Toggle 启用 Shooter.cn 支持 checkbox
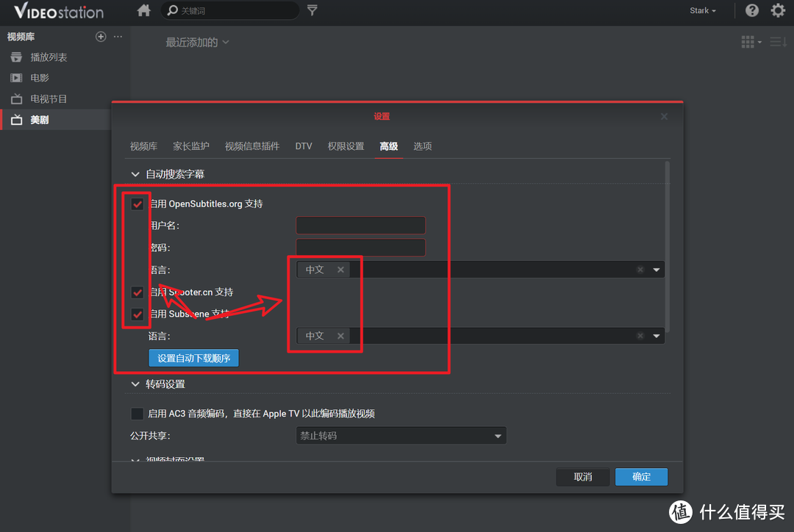The height and width of the screenshot is (532, 794). pyautogui.click(x=137, y=292)
